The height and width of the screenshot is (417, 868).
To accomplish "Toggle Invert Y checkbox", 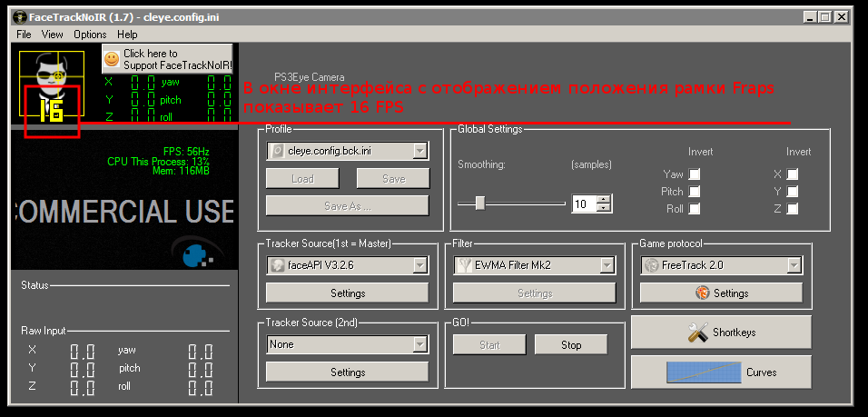I will (x=792, y=192).
